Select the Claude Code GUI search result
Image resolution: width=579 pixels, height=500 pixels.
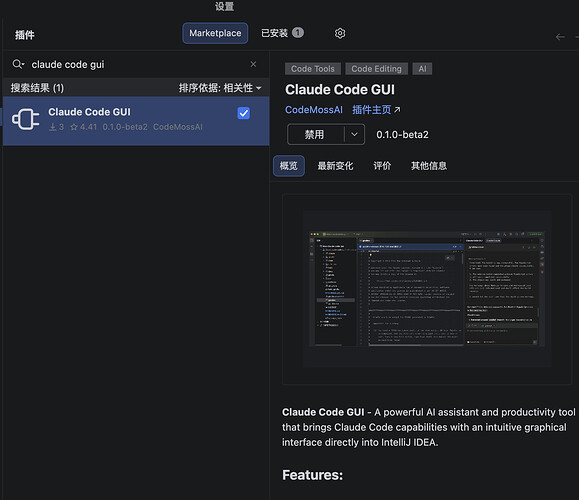pyautogui.click(x=136, y=121)
